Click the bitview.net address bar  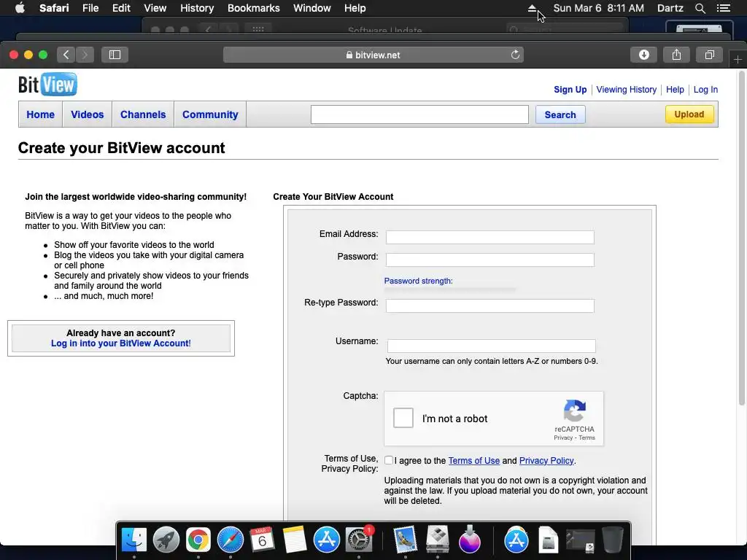[373, 55]
